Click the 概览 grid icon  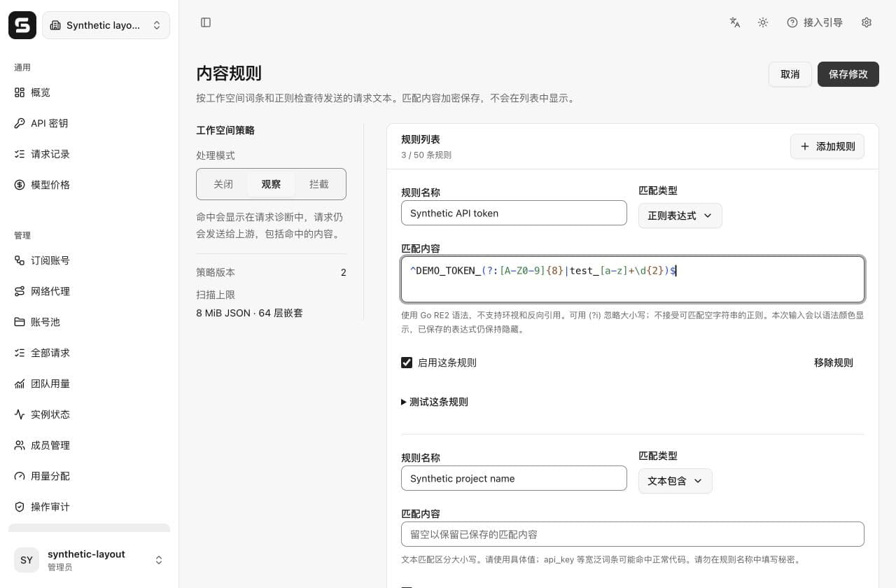point(20,92)
